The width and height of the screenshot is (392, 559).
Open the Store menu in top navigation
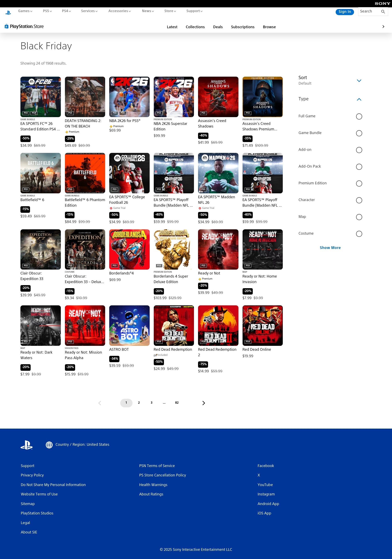pos(170,11)
